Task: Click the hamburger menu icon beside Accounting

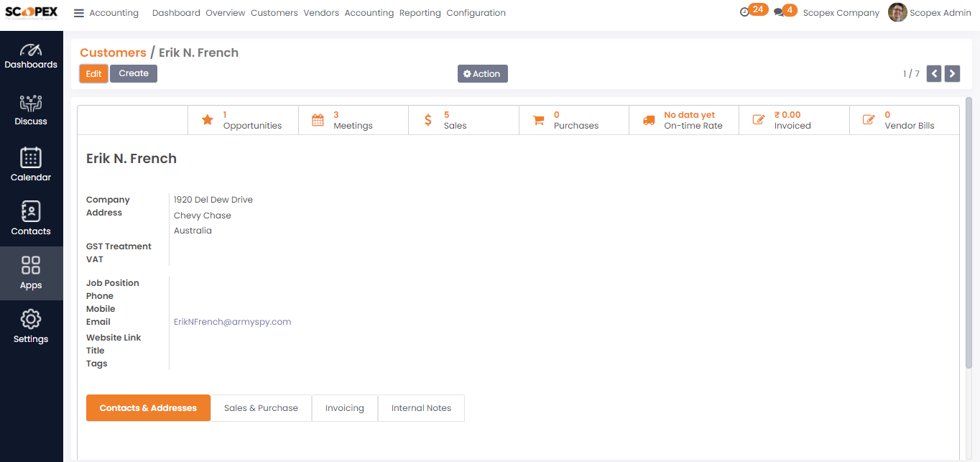Action: tap(79, 13)
